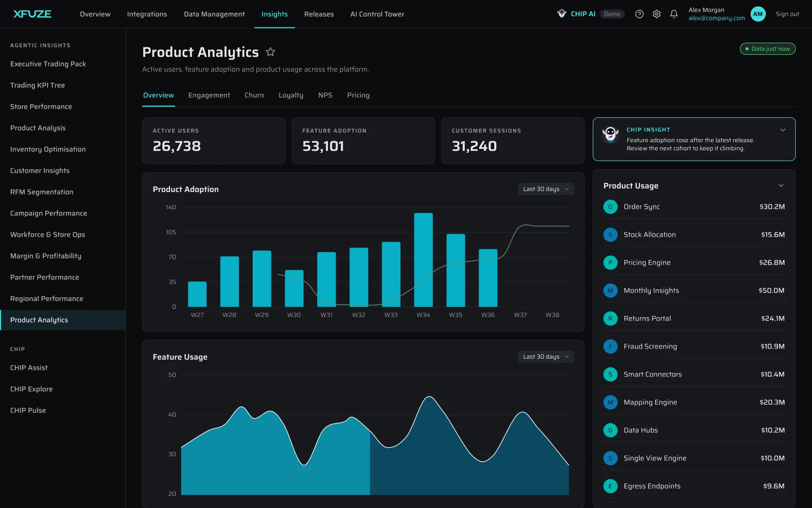Open Feature Usage Last 30 days dropdown
The image size is (812, 508).
[546, 357]
